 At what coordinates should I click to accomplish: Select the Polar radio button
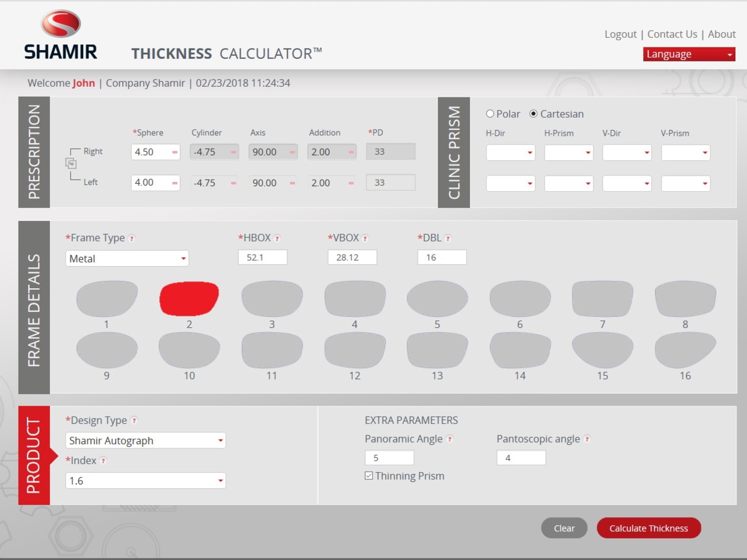490,114
